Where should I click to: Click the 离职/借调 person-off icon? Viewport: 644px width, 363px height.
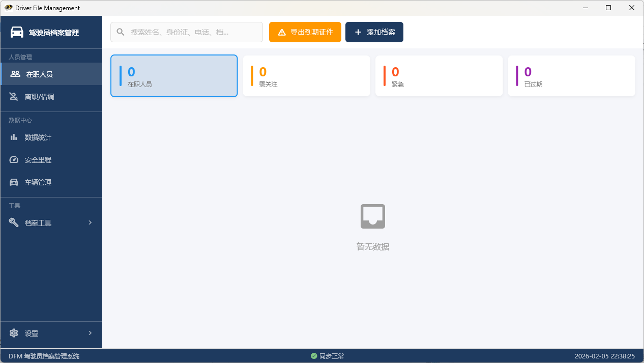click(14, 96)
